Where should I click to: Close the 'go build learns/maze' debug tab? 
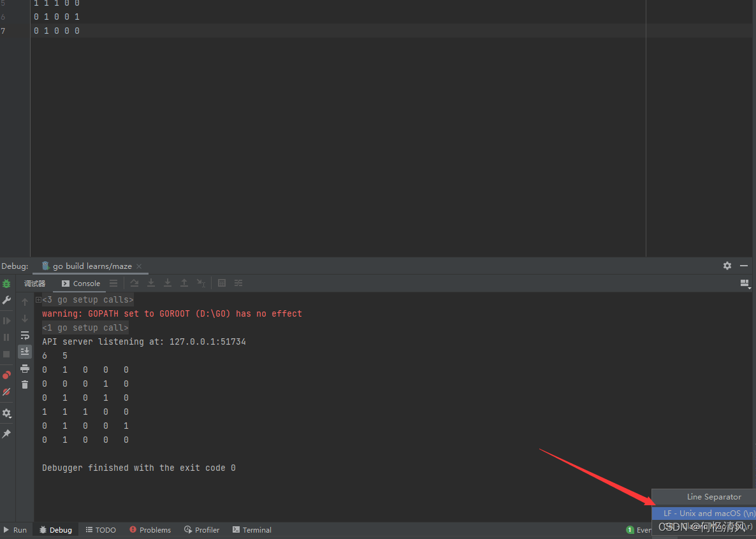(139, 266)
